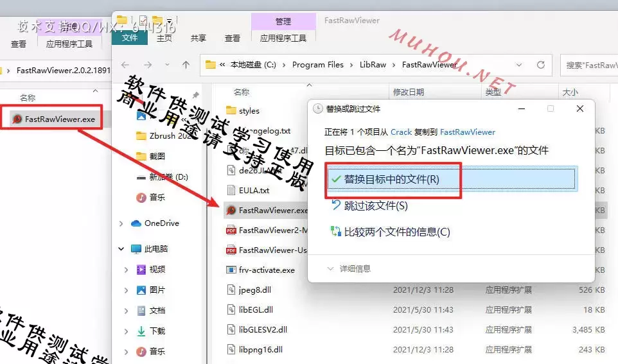Open the pinned 音乐 folder above OneDrive
618x364 pixels.
[151, 197]
